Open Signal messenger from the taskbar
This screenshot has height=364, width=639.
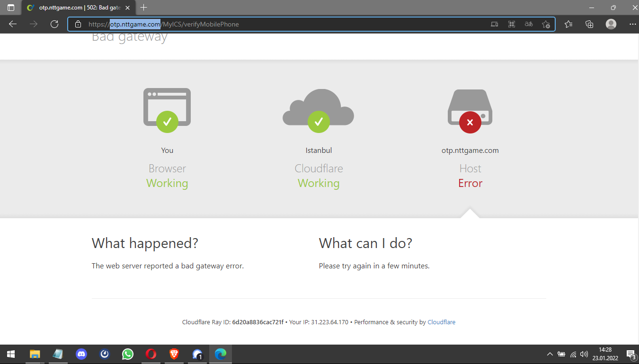pyautogui.click(x=197, y=354)
